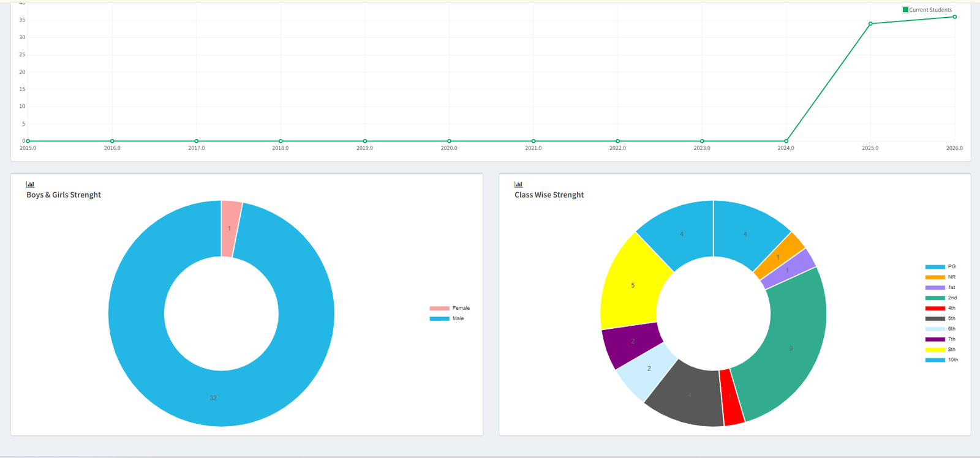Click the yellow donut slice with value 5
This screenshot has height=458, width=980.
point(633,285)
